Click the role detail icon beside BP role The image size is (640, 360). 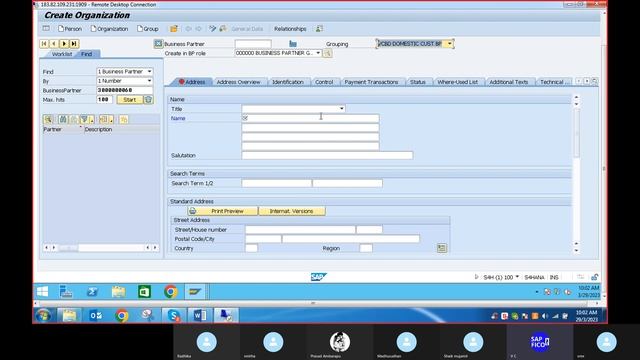(327, 53)
